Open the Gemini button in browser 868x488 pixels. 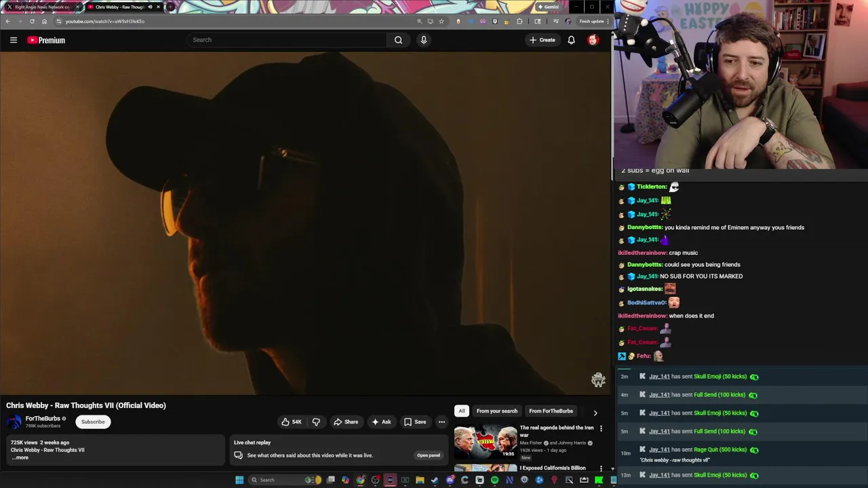click(x=548, y=7)
